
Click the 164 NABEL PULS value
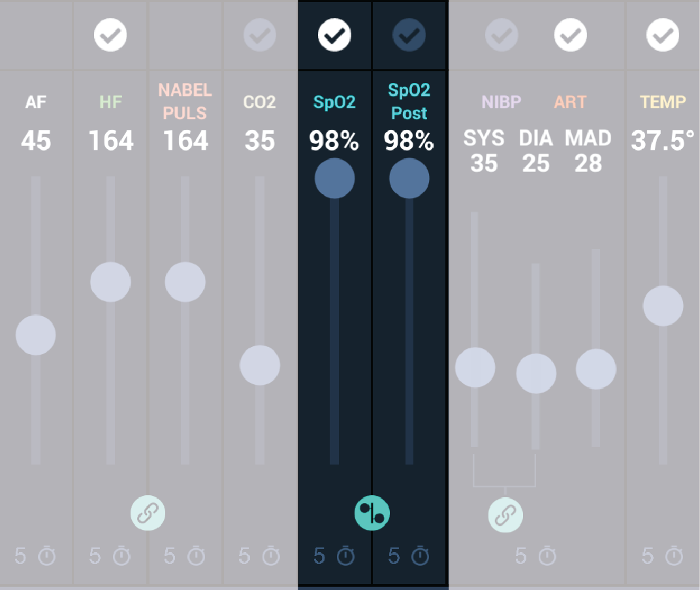185,141
